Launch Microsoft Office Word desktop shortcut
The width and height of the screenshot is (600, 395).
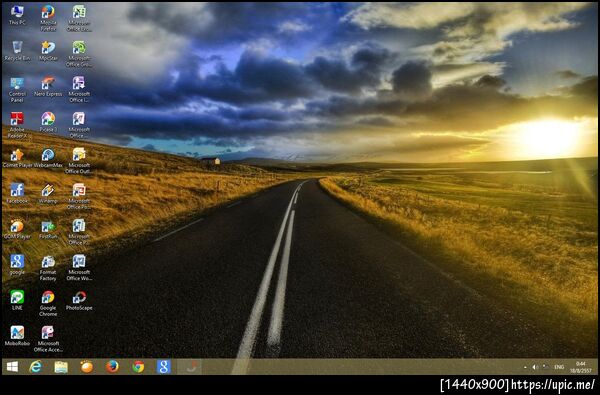[79, 268]
